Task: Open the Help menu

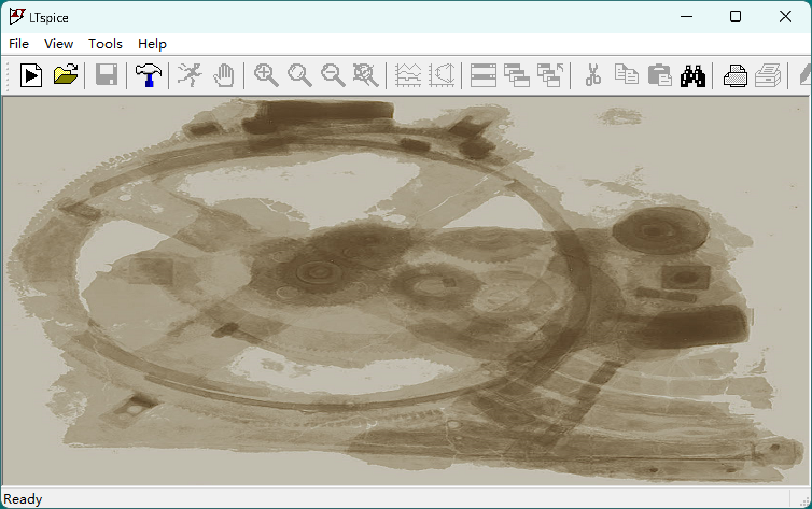Action: click(x=152, y=44)
